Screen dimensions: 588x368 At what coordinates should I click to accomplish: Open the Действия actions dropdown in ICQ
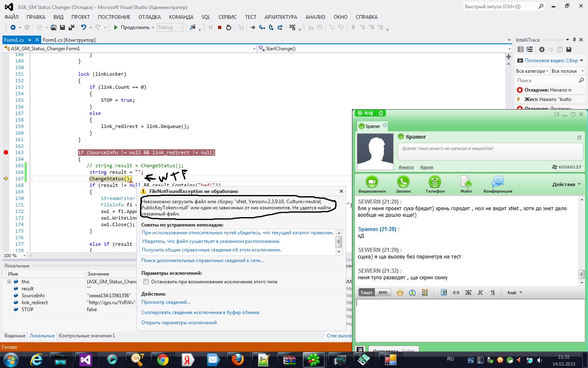click(x=566, y=184)
